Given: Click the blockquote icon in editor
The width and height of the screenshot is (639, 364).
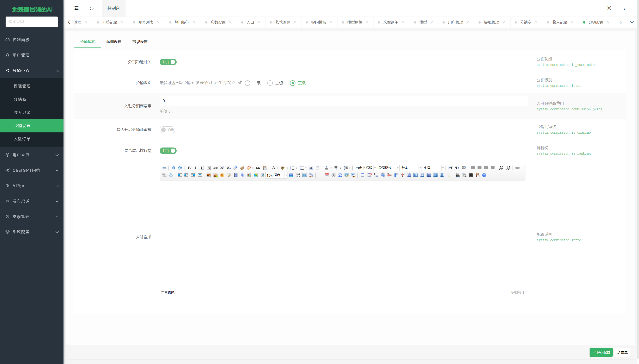Looking at the screenshot, I should tap(258, 168).
